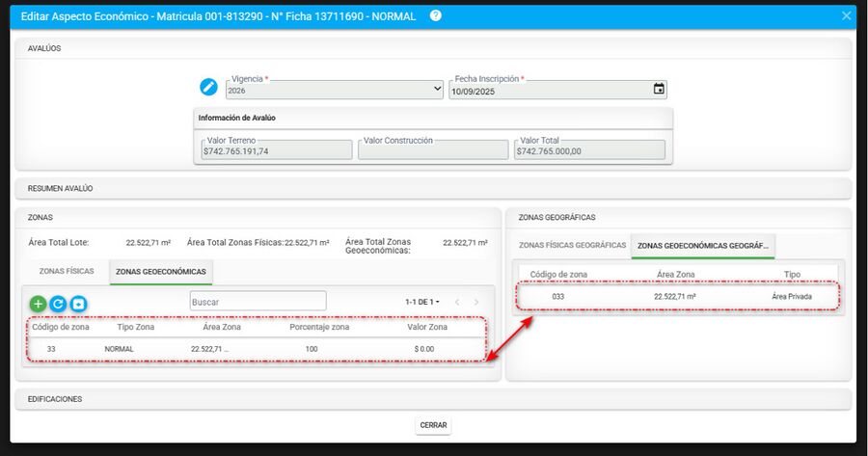Close the dialog with the X icon
This screenshot has width=868, height=456.
point(846,15)
